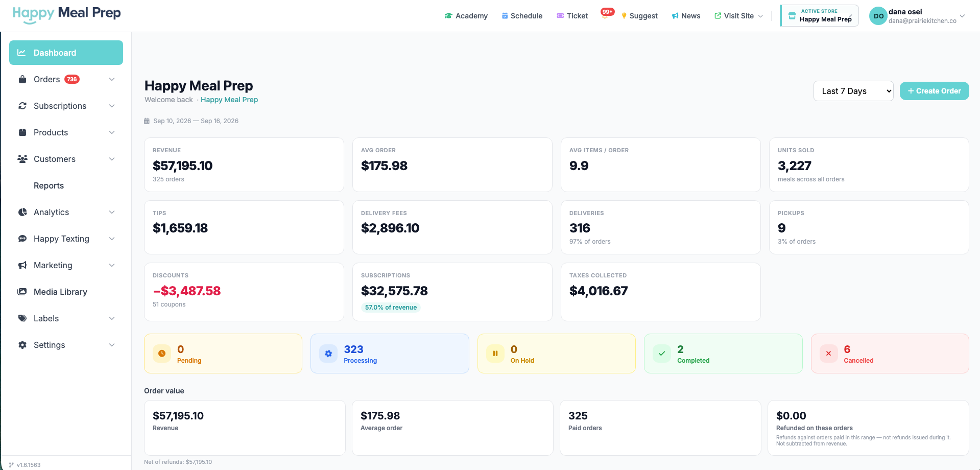The height and width of the screenshot is (470, 980).
Task: Expand the Subscriptions menu chevron
Action: (112, 106)
